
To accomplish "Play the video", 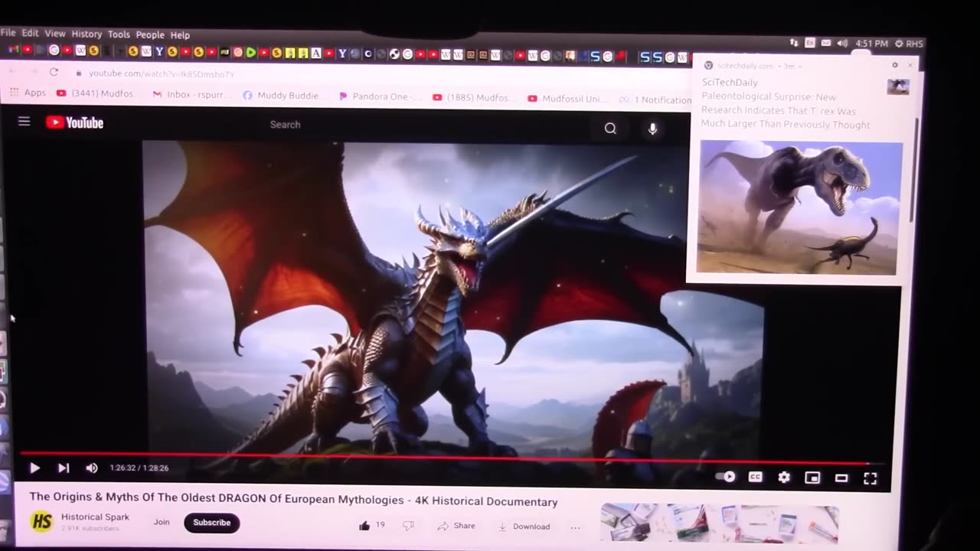I will point(34,468).
